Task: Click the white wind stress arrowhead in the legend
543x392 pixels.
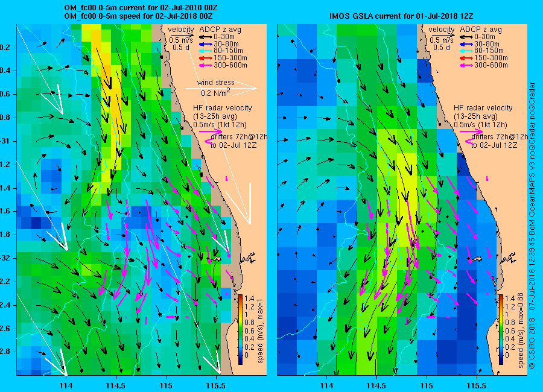Action: [x=246, y=88]
